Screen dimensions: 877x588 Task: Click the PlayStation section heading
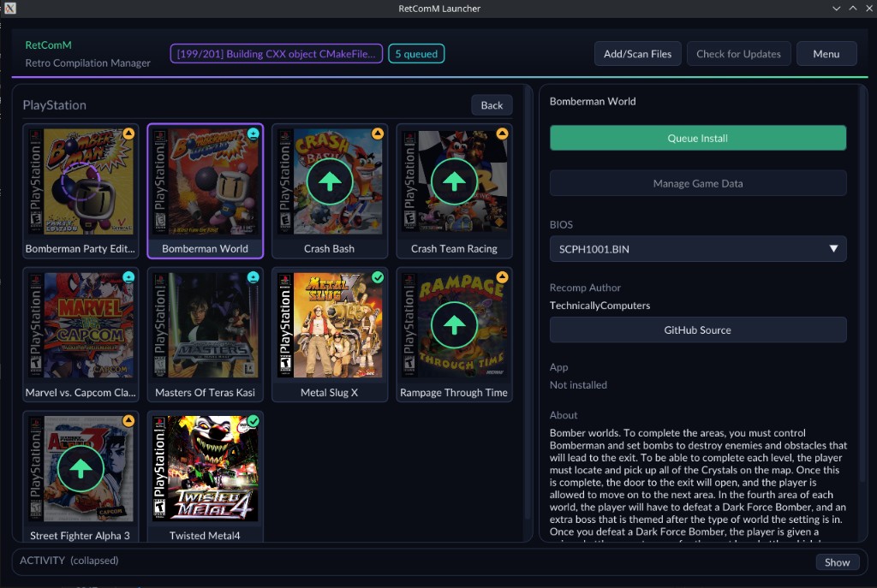pyautogui.click(x=54, y=105)
